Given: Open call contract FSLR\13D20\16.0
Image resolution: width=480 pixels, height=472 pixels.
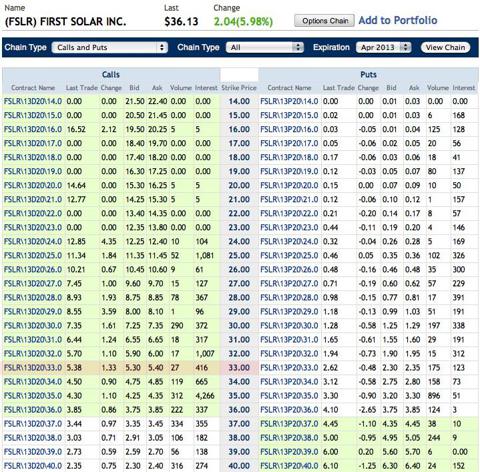Looking at the screenshot, I should coord(33,129).
